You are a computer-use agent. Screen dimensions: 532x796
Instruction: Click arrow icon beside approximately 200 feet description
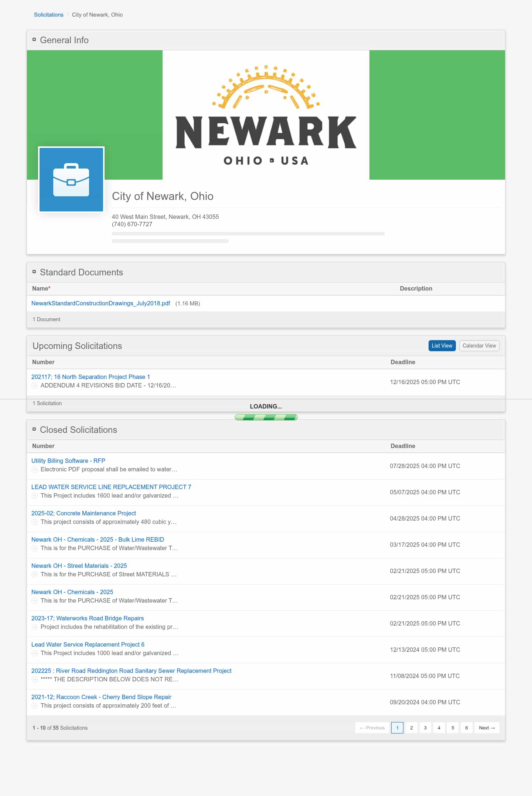pyautogui.click(x=35, y=706)
